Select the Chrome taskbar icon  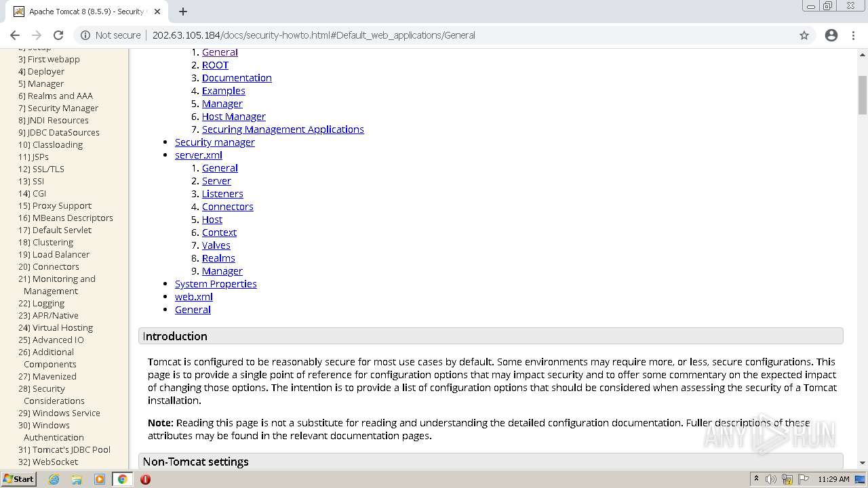click(x=122, y=479)
